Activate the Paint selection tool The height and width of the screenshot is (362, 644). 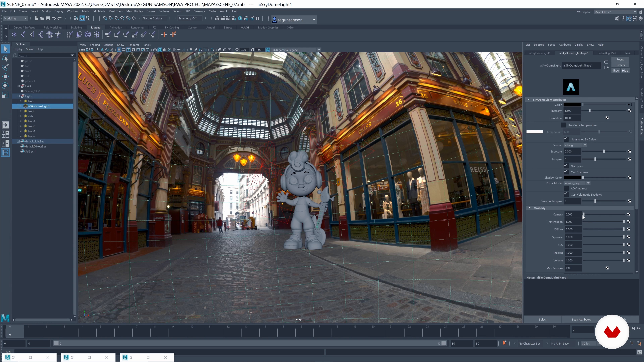[x=5, y=67]
